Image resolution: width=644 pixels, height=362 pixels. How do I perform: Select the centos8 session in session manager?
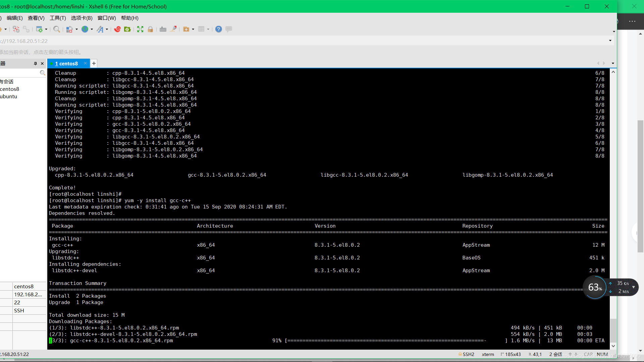click(10, 89)
